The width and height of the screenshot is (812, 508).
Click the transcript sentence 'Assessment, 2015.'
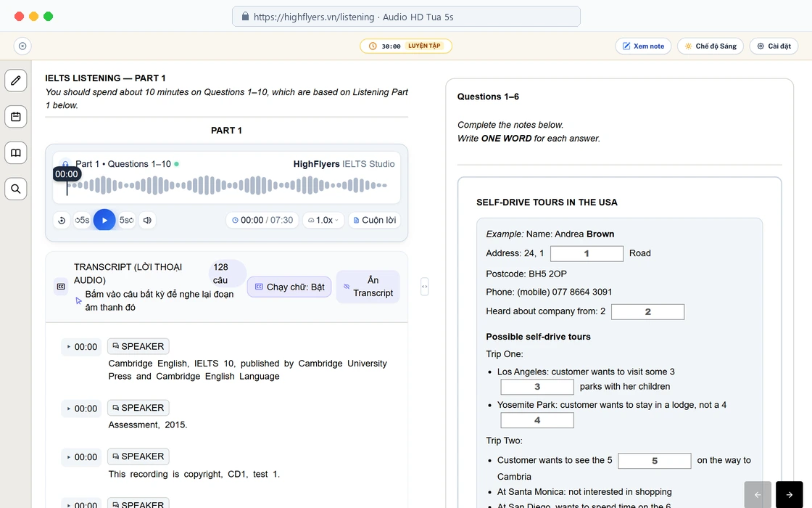tap(148, 425)
